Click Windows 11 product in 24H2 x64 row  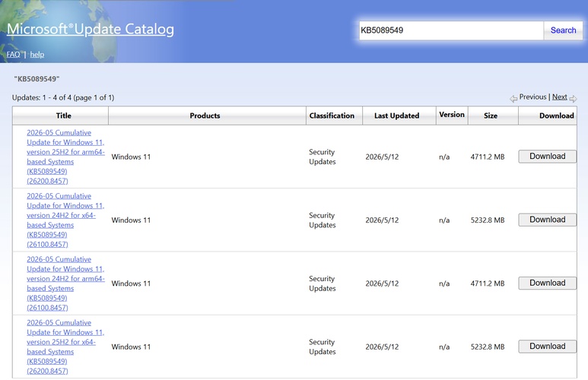click(131, 220)
